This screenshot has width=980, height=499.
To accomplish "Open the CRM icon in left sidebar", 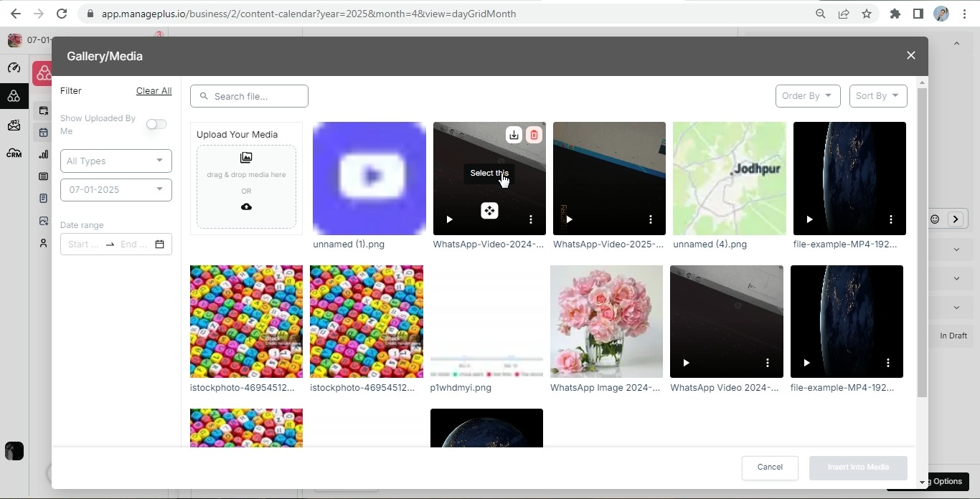I will 14,153.
